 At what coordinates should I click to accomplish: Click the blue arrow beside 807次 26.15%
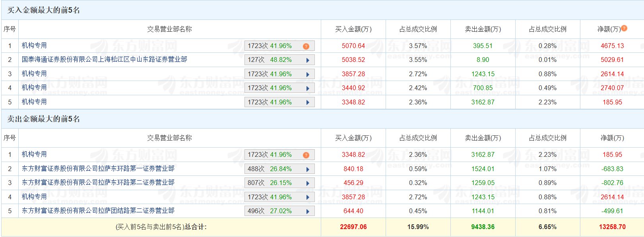click(308, 183)
